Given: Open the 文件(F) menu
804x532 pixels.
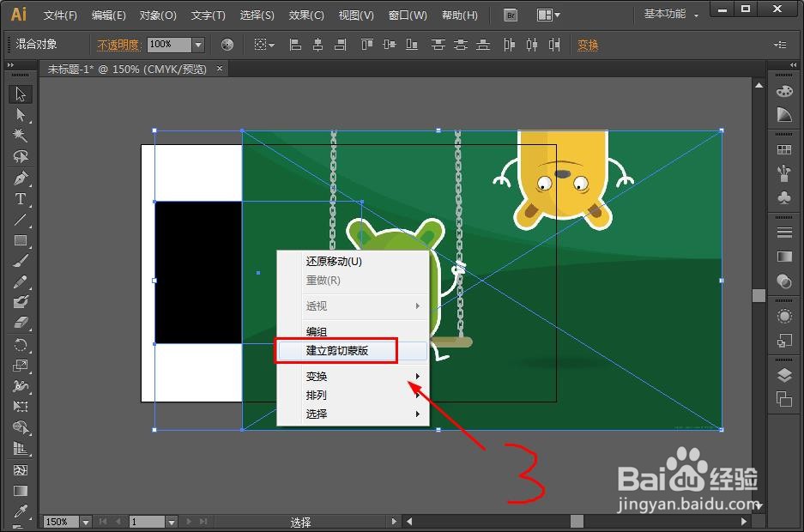Looking at the screenshot, I should [x=61, y=15].
